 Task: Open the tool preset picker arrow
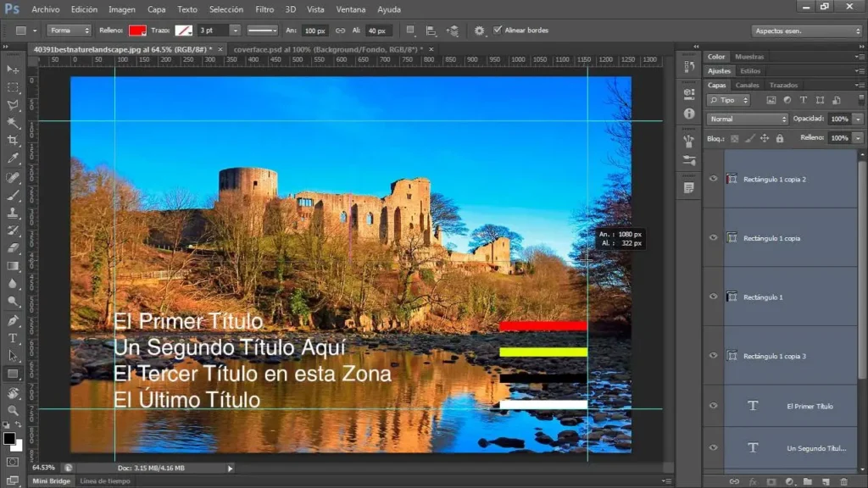click(34, 31)
